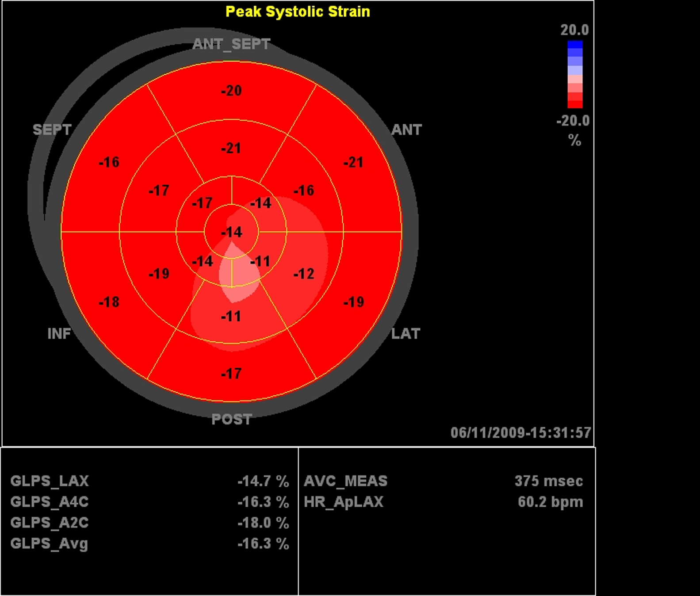Viewport: 700px width, 596px height.
Task: Click the ANT_SEPT wall label
Action: pos(231,44)
